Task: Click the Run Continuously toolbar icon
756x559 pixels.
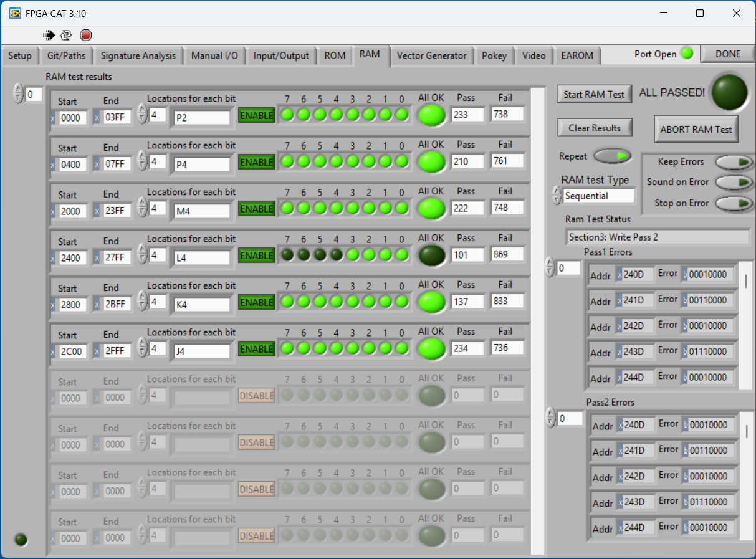Action: 66,35
